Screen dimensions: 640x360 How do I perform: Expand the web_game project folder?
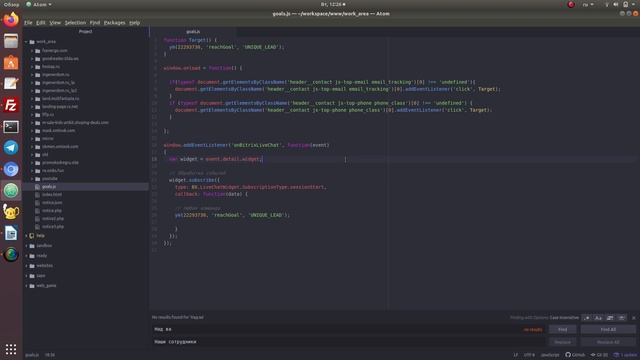click(27, 286)
